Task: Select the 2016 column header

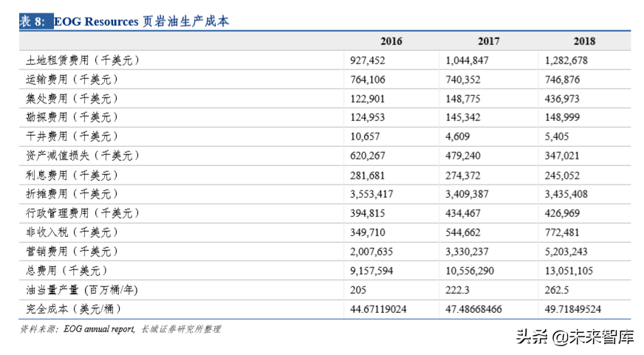Action: (391, 41)
